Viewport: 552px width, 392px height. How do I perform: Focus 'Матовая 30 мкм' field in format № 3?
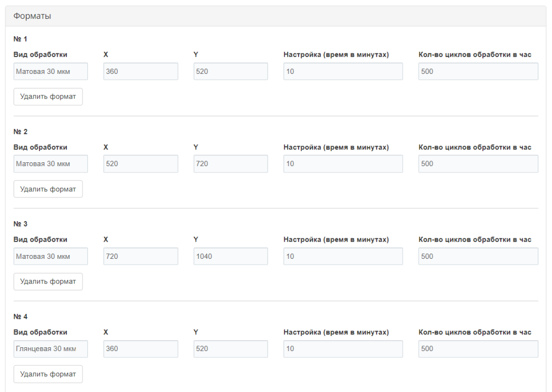click(x=51, y=256)
